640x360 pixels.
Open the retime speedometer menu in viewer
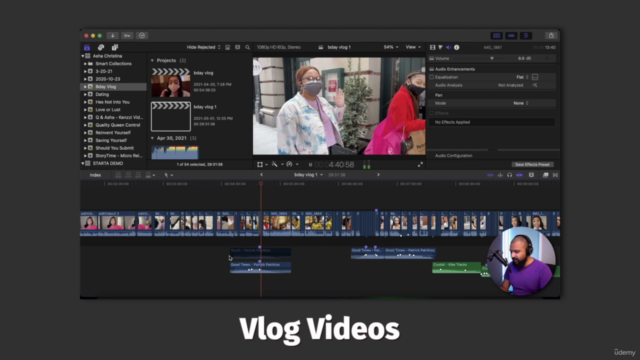tap(291, 164)
